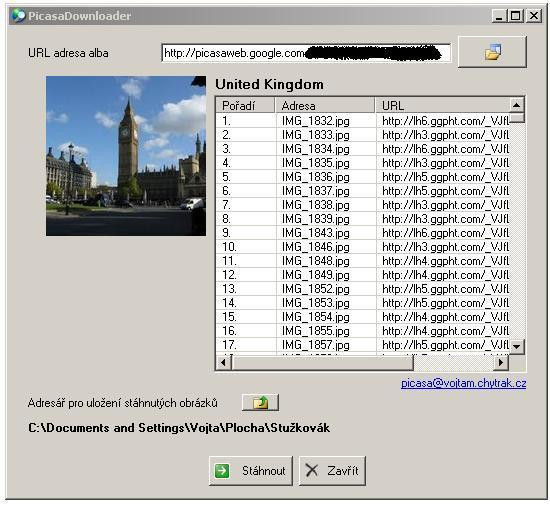Click order number 5. in the list

coord(226,177)
